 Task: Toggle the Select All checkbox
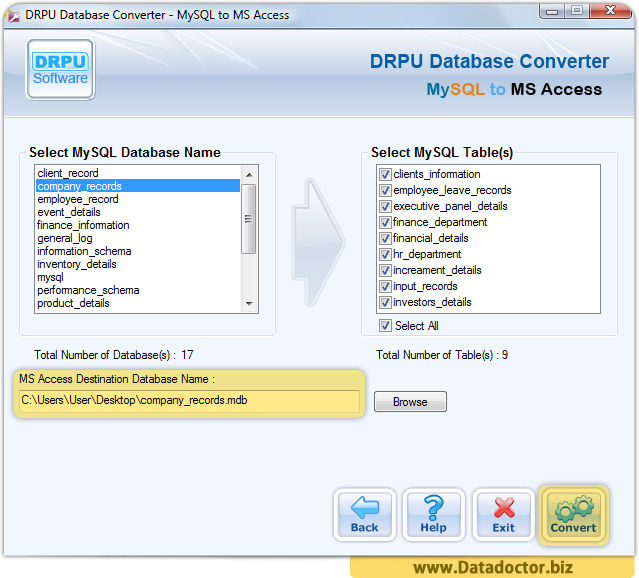coord(385,326)
